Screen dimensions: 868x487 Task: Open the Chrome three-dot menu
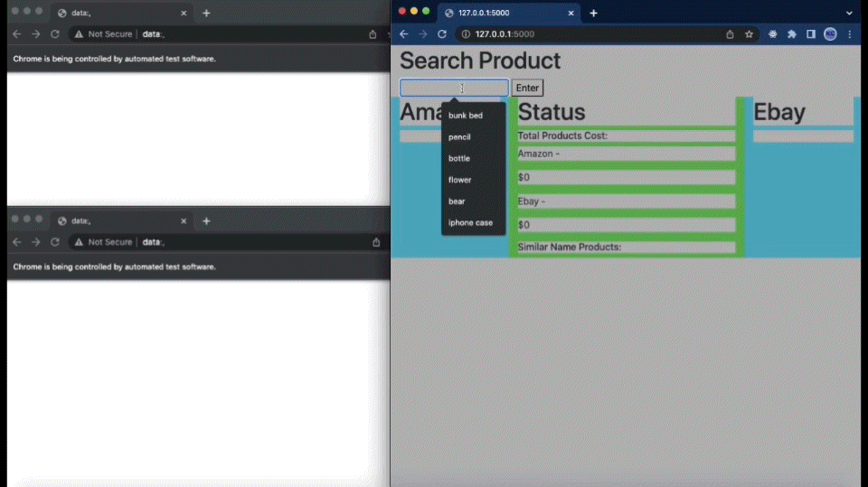(x=849, y=34)
